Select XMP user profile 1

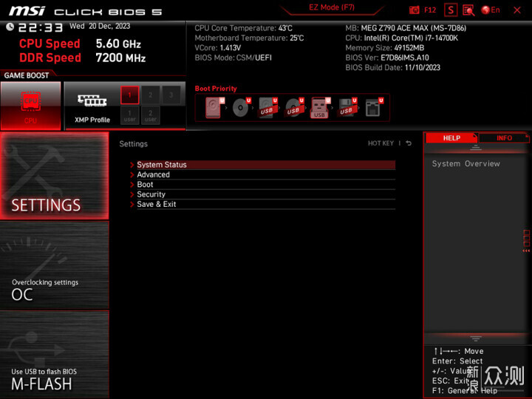[129, 115]
